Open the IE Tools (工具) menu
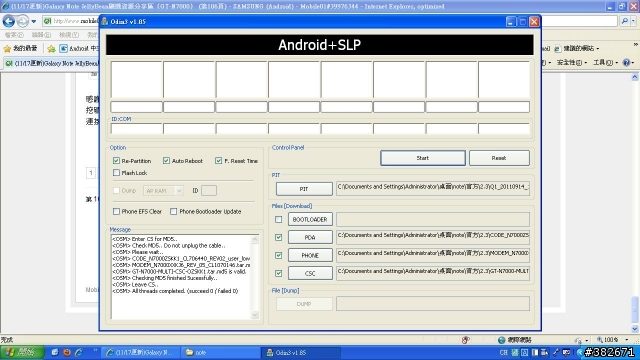The height and width of the screenshot is (360, 640). click(x=605, y=62)
